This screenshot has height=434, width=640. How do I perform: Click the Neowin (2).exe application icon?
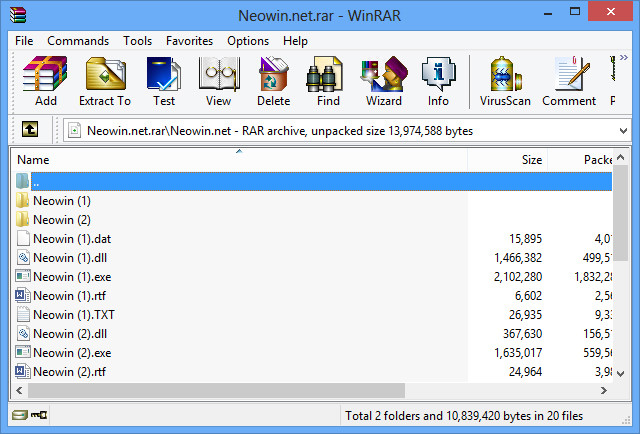[x=23, y=352]
